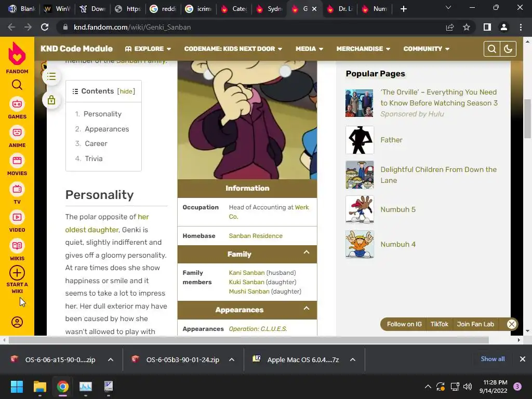532x399 pixels.
Task: Jump to Personality in Contents
Action: (x=102, y=114)
